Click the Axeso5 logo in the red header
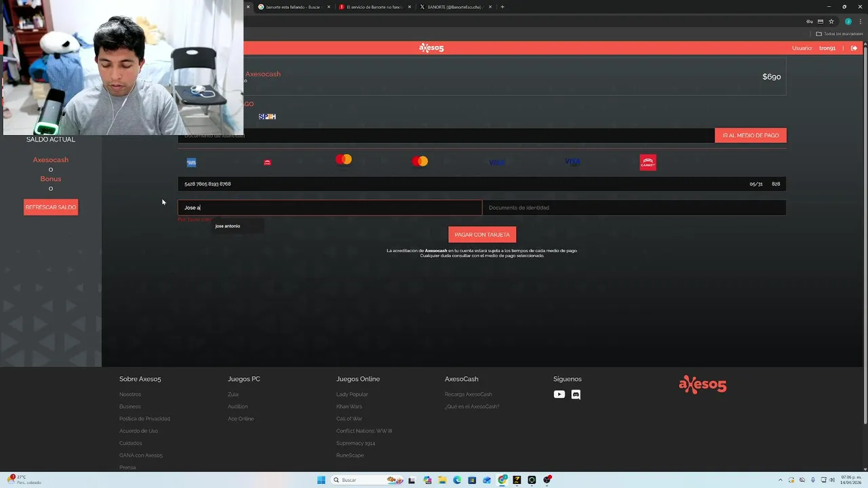 [431, 47]
